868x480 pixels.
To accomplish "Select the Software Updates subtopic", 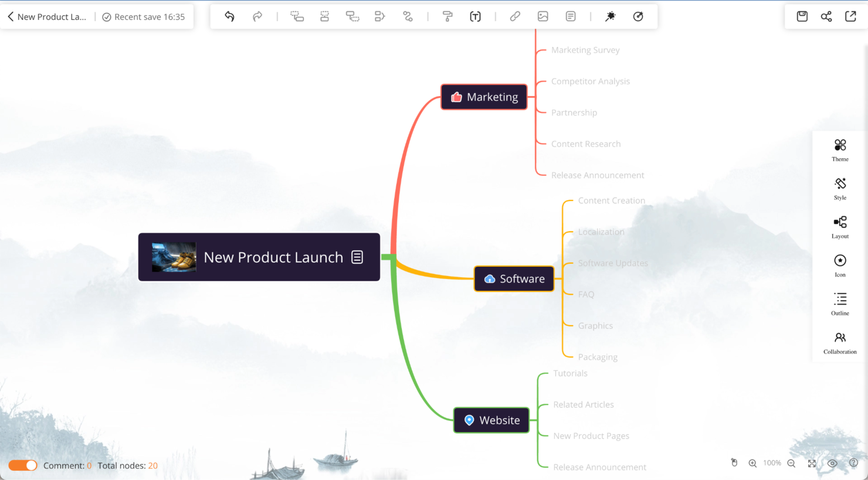I will pyautogui.click(x=613, y=263).
